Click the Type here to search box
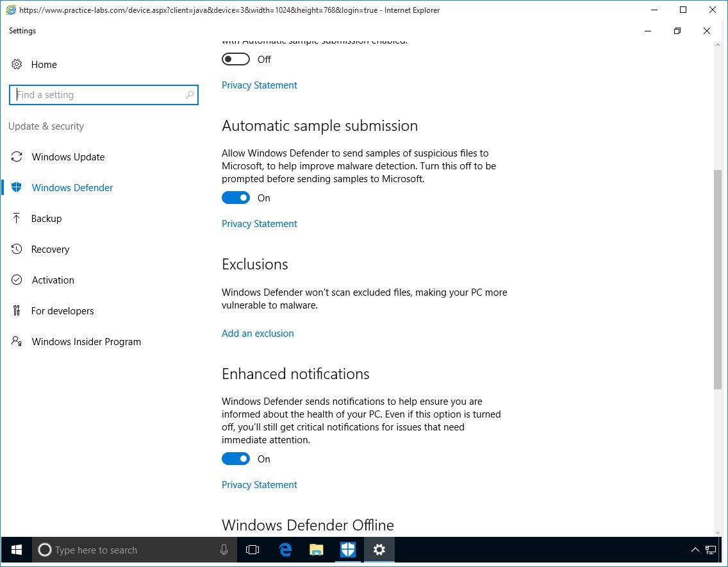This screenshot has width=728, height=567. (x=135, y=550)
